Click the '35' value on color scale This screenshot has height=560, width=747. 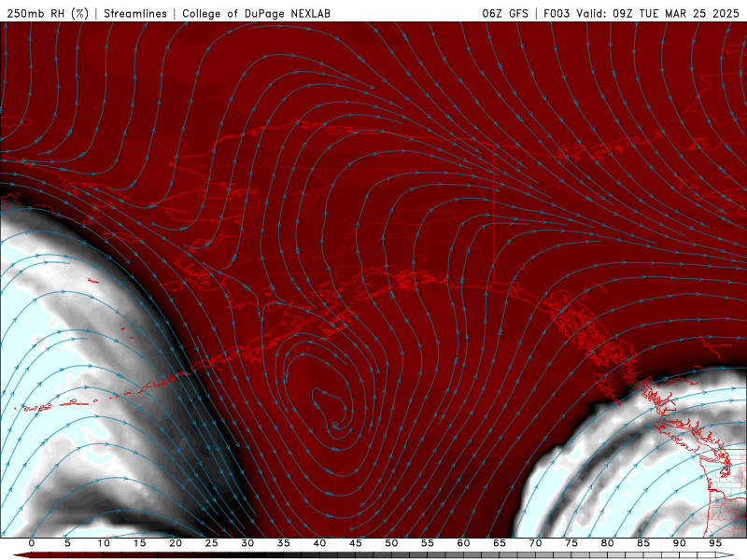click(x=284, y=543)
